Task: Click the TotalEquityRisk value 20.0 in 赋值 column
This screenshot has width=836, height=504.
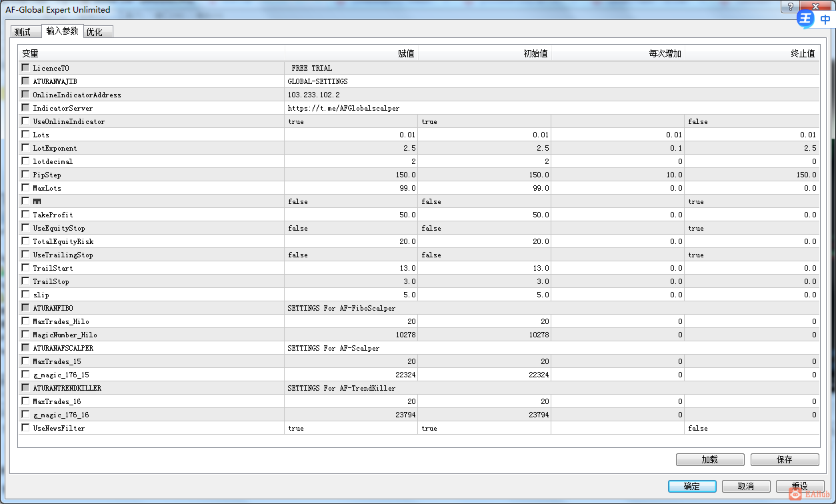Action: pos(407,241)
